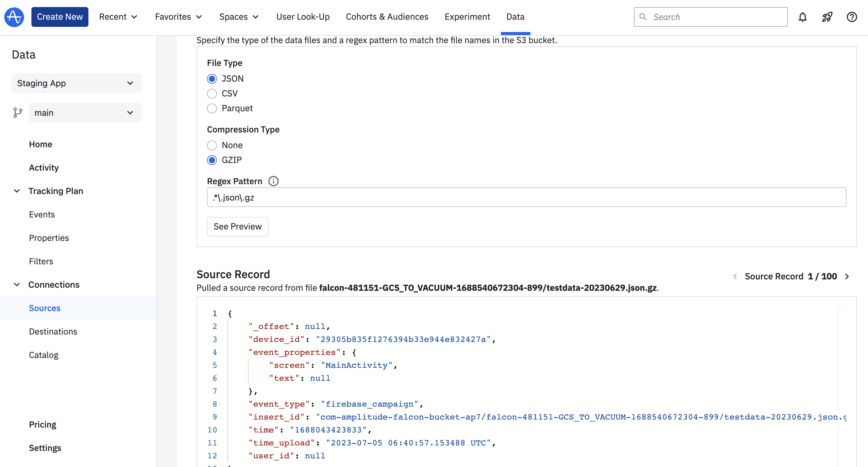Select CSV file type
Screen dimensions: 868x467
[212, 94]
